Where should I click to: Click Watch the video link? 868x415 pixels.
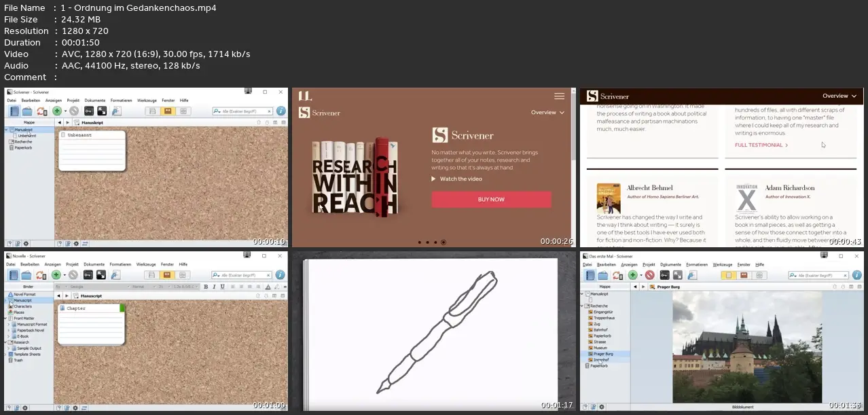pos(456,179)
